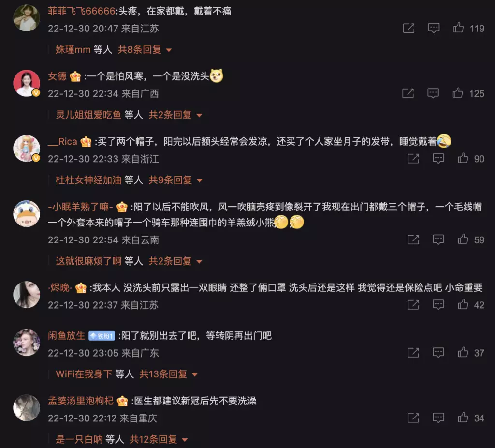This screenshot has height=448, width=495.
Task: Expand 共9条回复 under __Rica's comment
Action: pos(175,180)
